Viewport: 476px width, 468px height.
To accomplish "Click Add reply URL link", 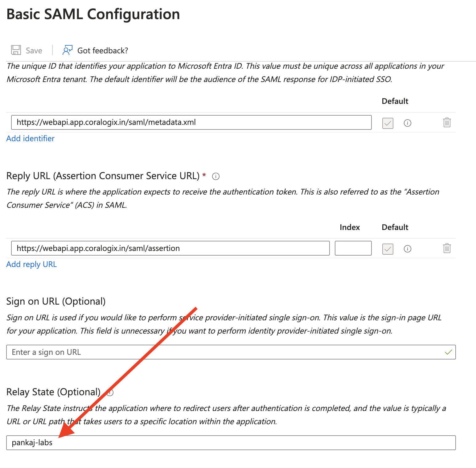I will click(x=31, y=264).
